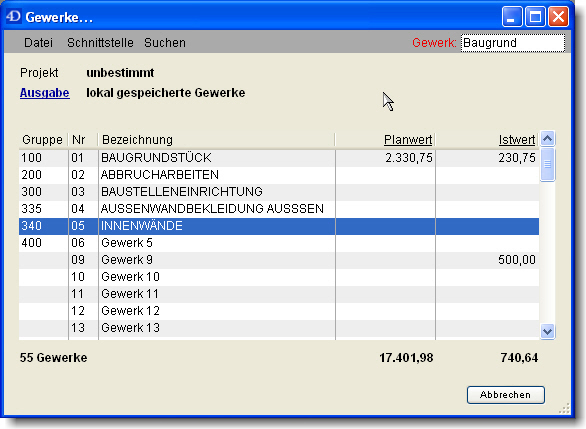Click the Abbrechen button
This screenshot has width=586, height=429.
point(506,395)
